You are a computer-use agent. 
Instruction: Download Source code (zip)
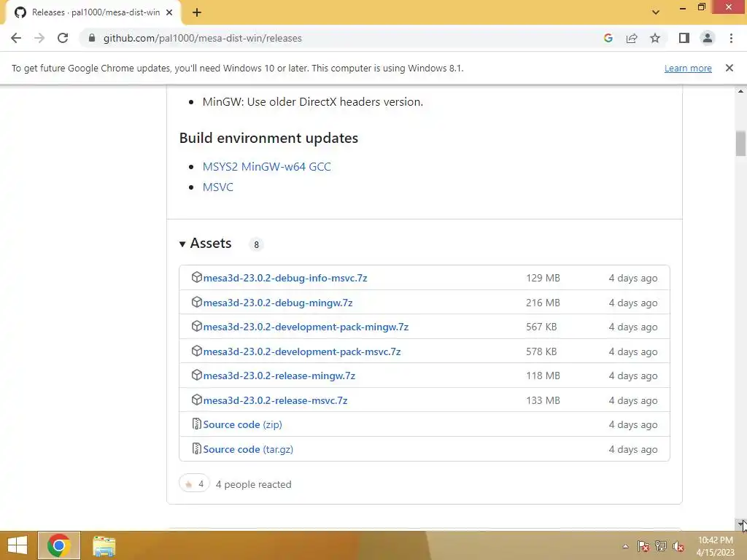pyautogui.click(x=242, y=425)
